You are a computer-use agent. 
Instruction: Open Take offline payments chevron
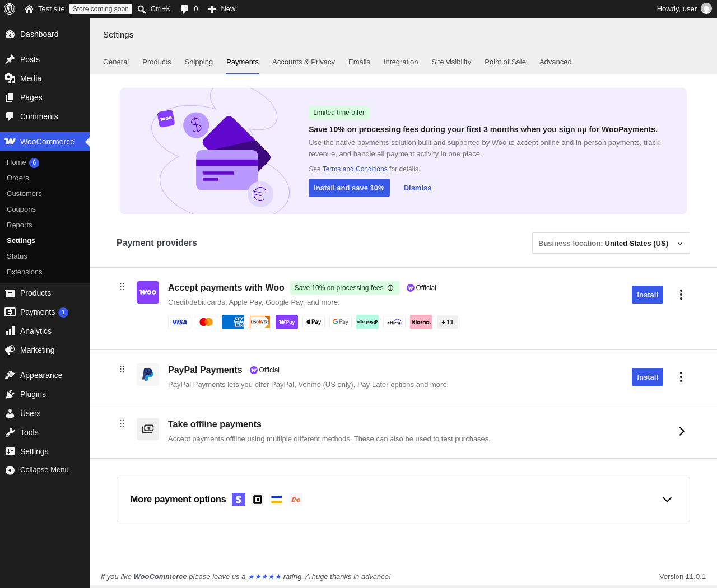point(682,431)
